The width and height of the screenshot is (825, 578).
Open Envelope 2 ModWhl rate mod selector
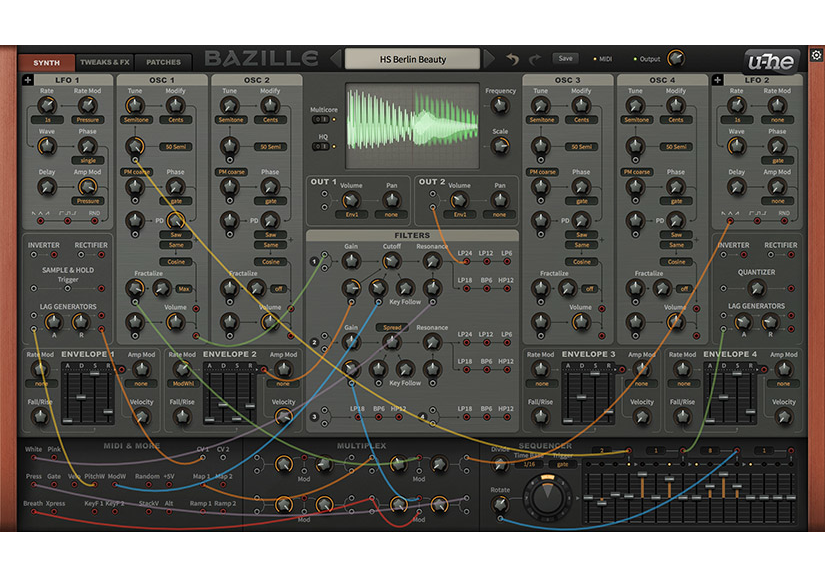coord(183,384)
